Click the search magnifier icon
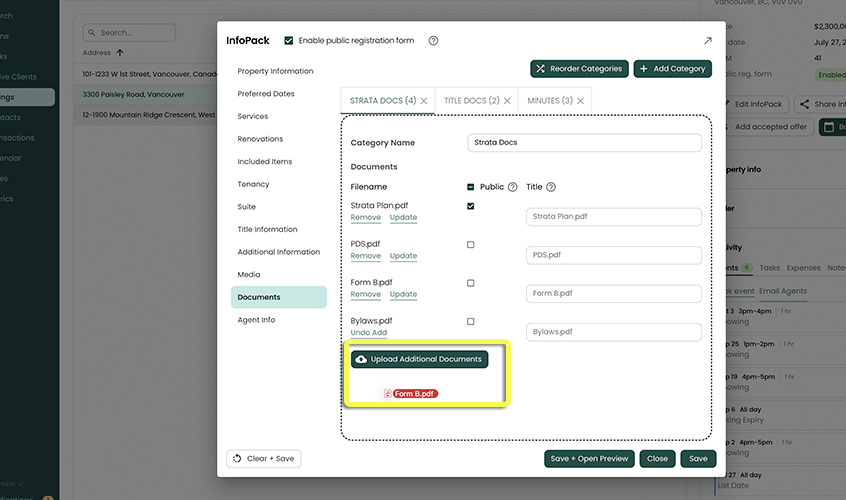Image resolution: width=846 pixels, height=500 pixels. [92, 33]
